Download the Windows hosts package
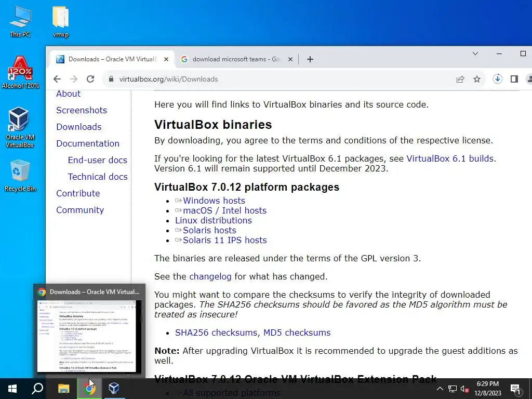 click(x=214, y=201)
